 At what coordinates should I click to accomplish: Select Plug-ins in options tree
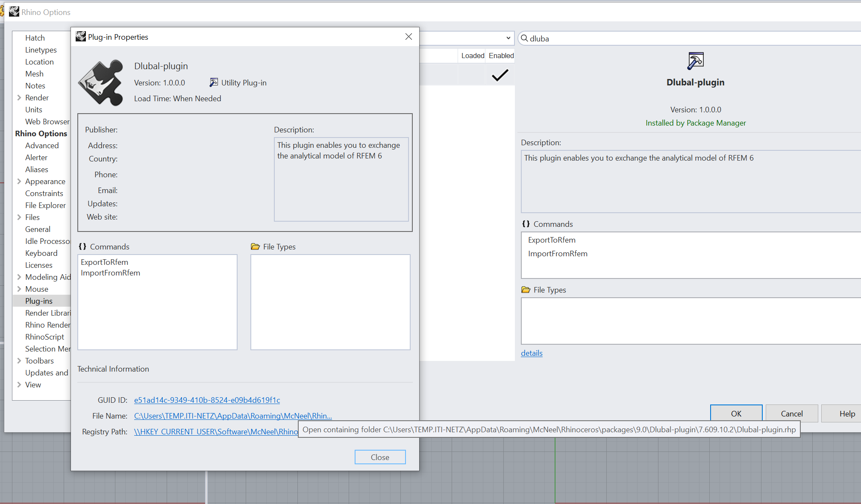click(x=39, y=301)
